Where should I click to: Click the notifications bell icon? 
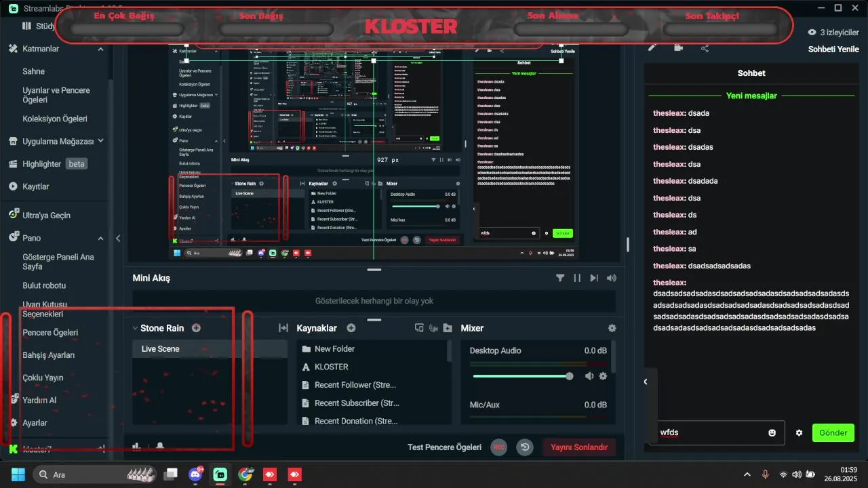tap(160, 446)
